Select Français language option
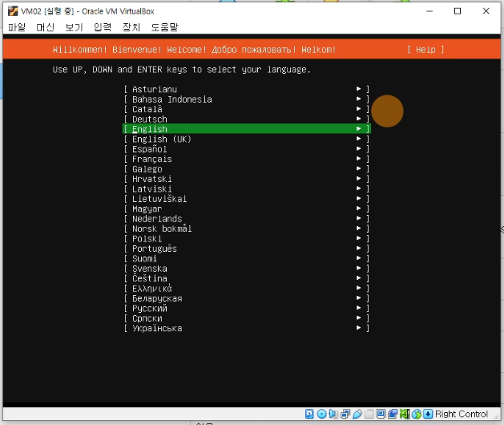Viewport: 504px width, 425px height. 247,159
